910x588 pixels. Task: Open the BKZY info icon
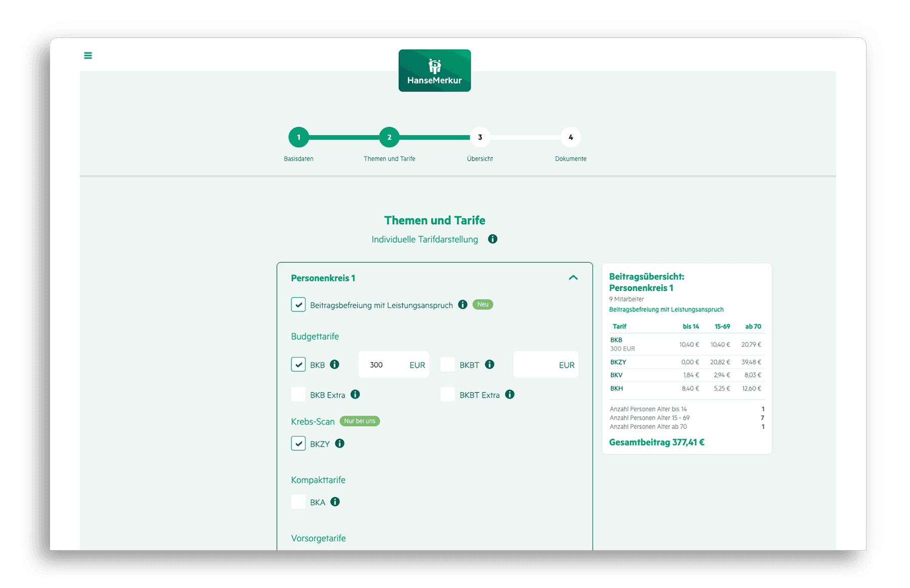point(340,444)
